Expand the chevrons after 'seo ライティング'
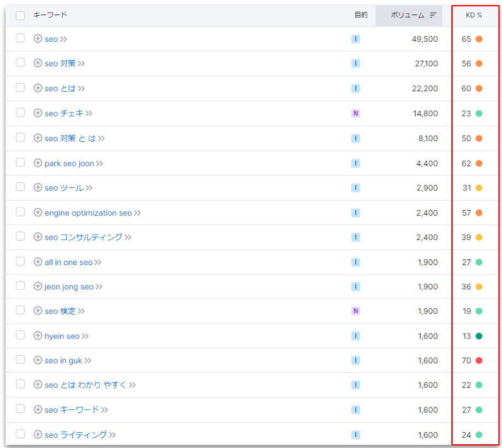 tap(112, 435)
